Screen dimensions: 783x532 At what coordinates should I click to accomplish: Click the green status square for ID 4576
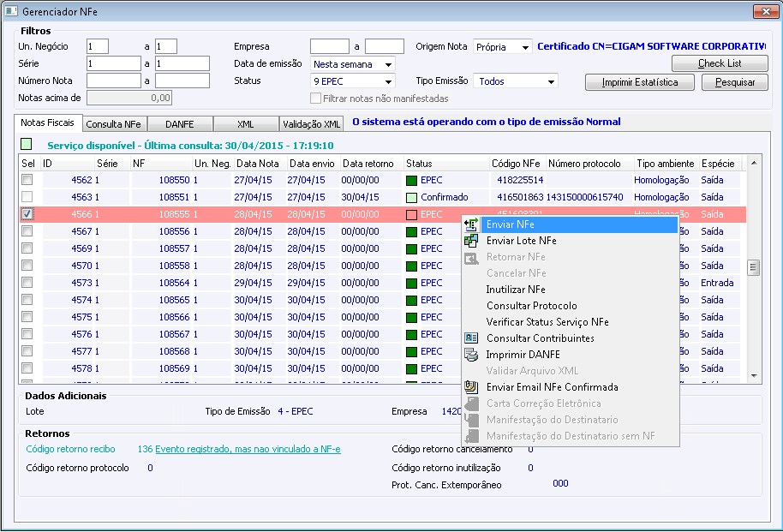tap(411, 334)
